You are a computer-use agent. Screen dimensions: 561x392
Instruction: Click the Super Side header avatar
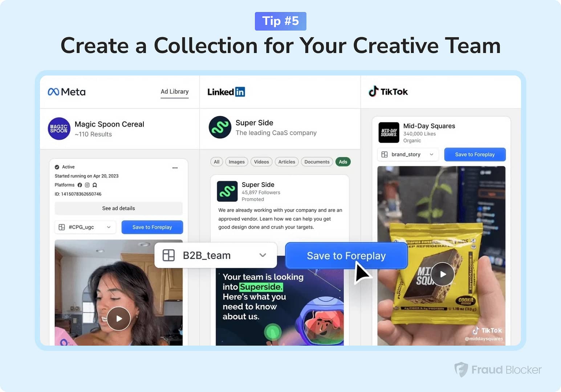[220, 127]
